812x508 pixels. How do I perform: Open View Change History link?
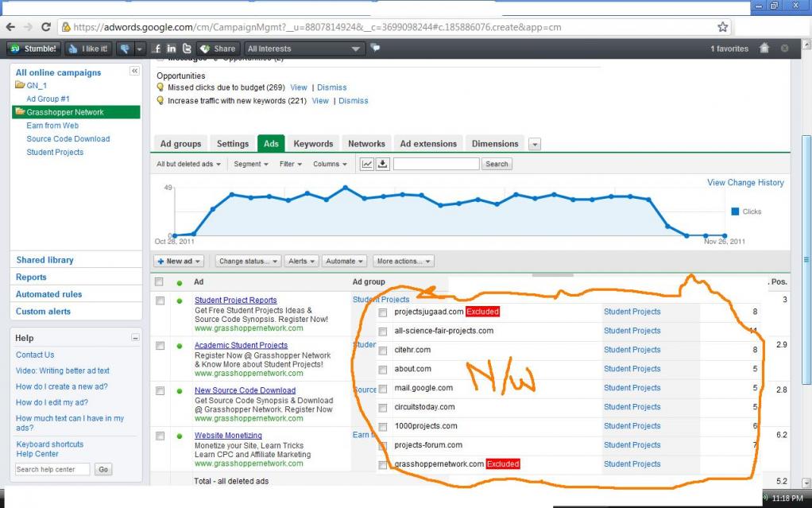(x=745, y=183)
